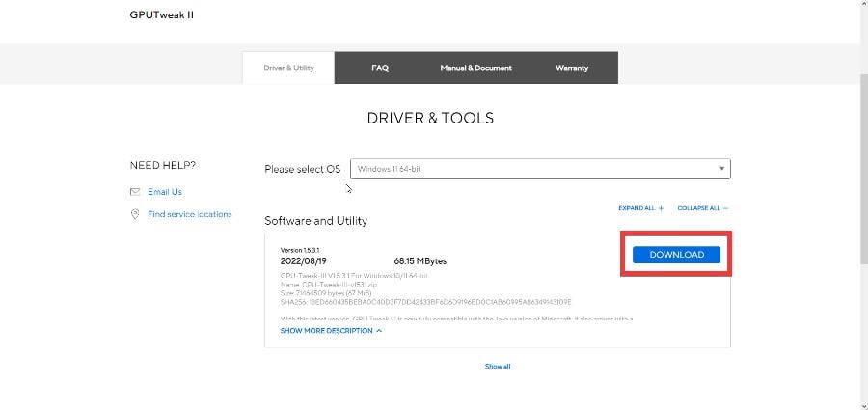This screenshot has height=410, width=868.
Task: Collapse description via SHOW MORE DESCRIPTION
Action: pyautogui.click(x=331, y=331)
